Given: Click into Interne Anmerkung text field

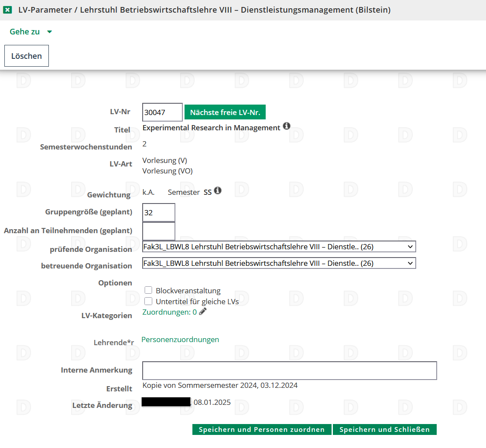Looking at the screenshot, I should (x=289, y=370).
